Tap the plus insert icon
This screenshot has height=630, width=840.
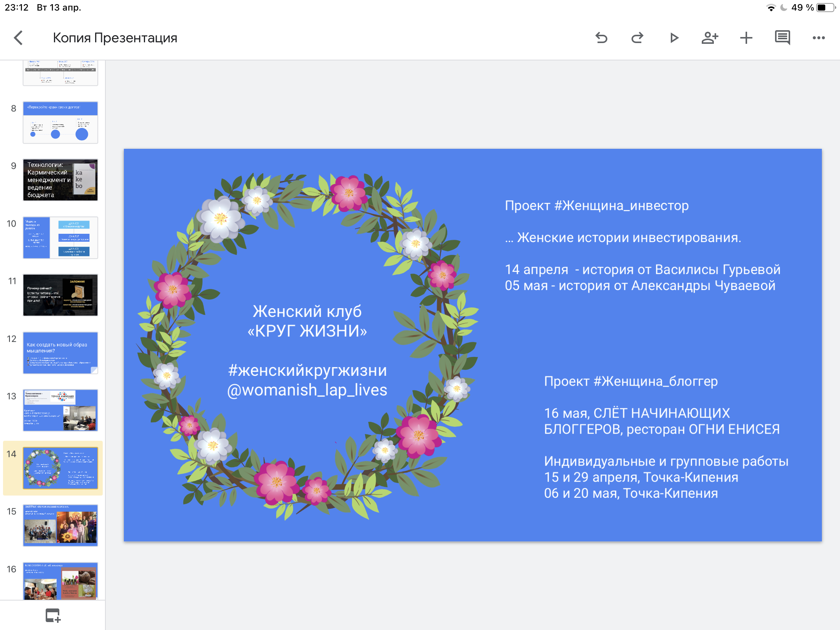tap(746, 38)
